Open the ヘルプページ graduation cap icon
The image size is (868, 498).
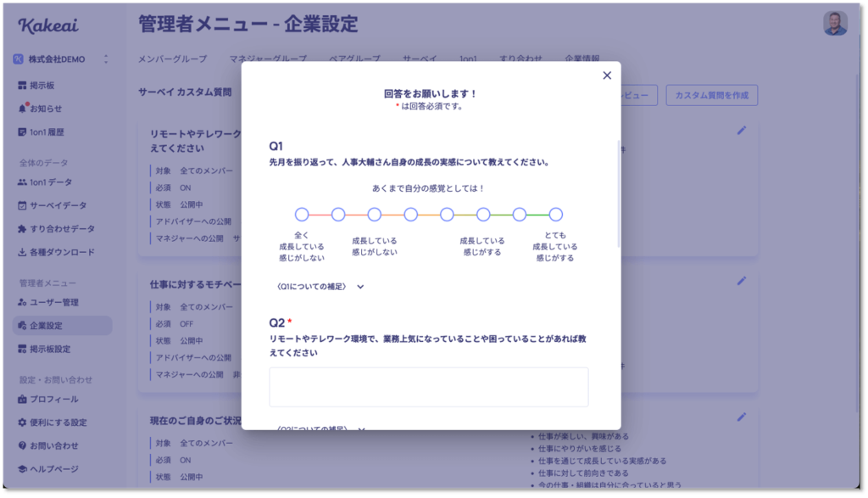(22, 468)
